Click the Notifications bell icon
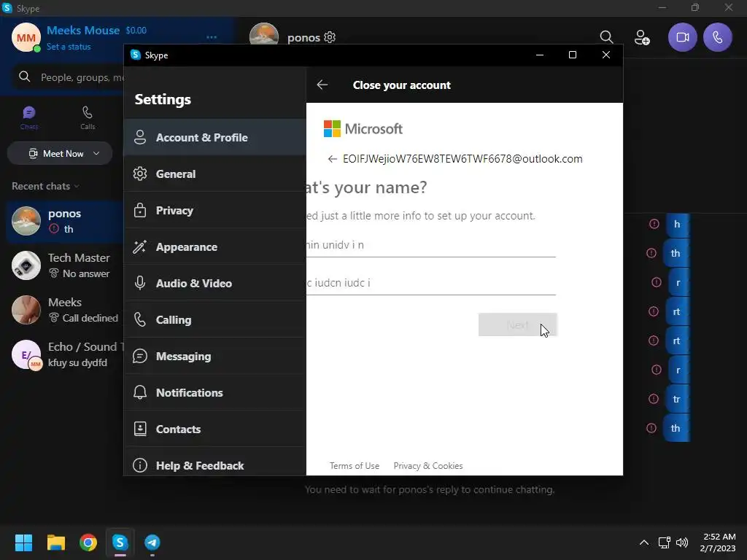The image size is (747, 560). (140, 392)
